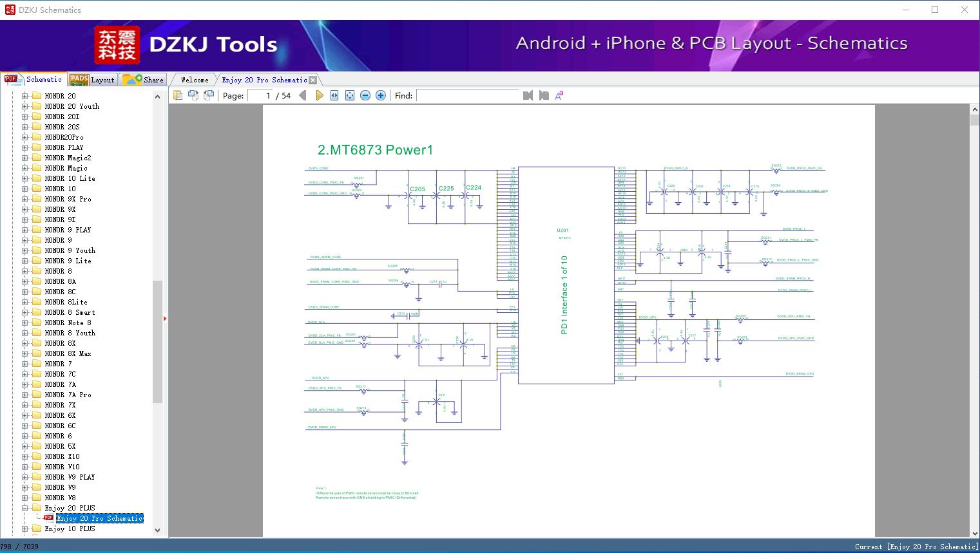Click the zoom out minus icon
The height and width of the screenshot is (553, 980).
coord(365,95)
